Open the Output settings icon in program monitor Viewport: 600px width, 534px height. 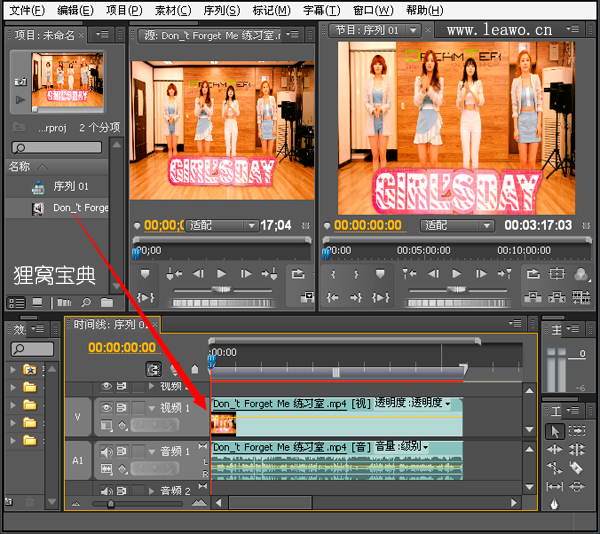581,274
